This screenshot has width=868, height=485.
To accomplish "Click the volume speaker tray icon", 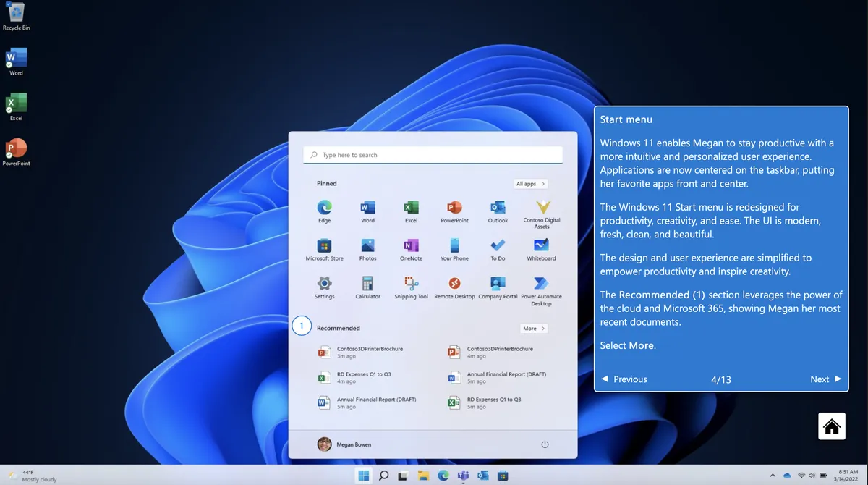I will 812,476.
